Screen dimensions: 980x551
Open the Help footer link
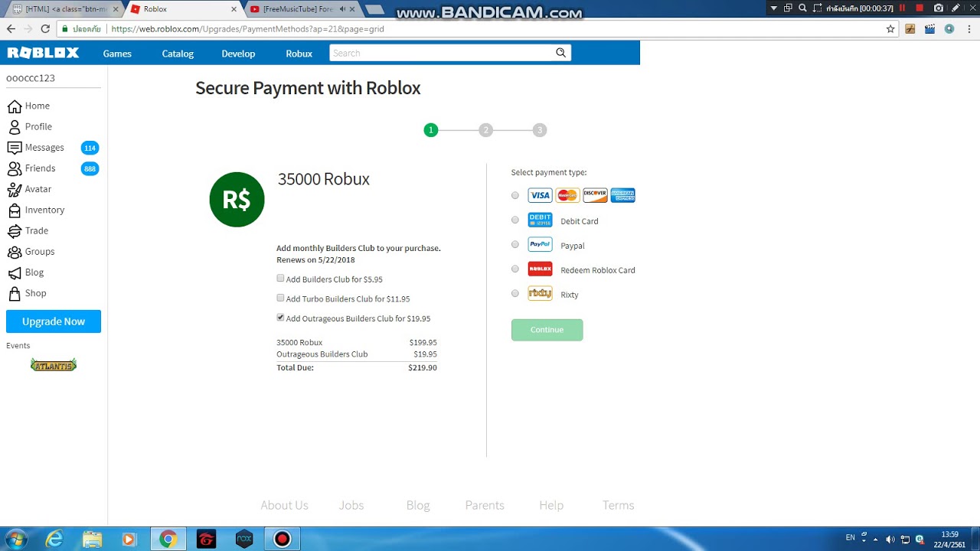tap(551, 505)
